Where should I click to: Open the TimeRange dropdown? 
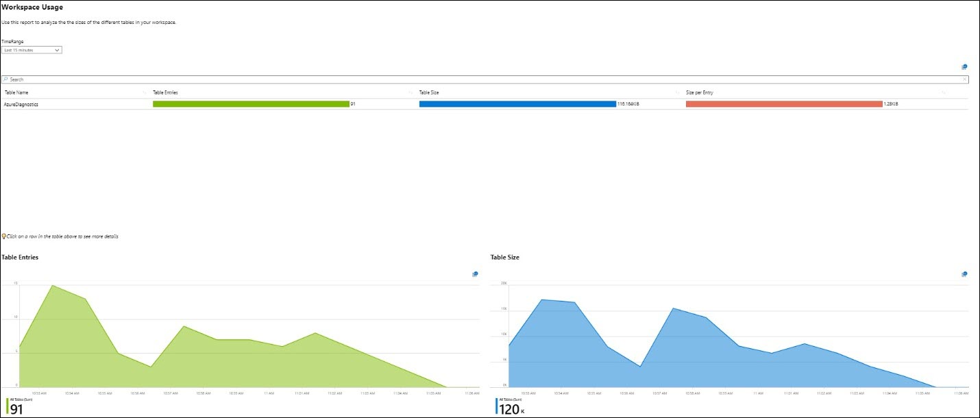click(31, 49)
